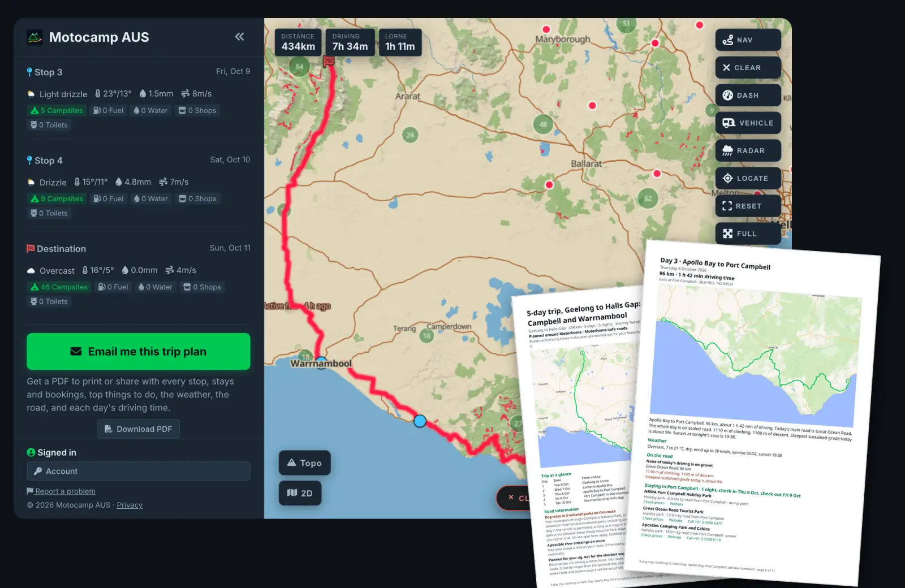Click the DISTANCE 434km stat box
This screenshot has height=588, width=905.
coord(298,42)
